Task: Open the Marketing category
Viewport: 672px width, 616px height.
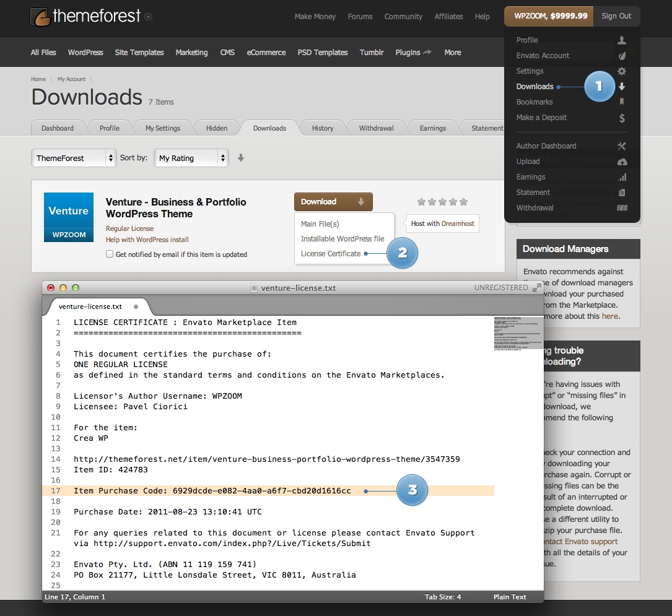Action: pos(191,52)
